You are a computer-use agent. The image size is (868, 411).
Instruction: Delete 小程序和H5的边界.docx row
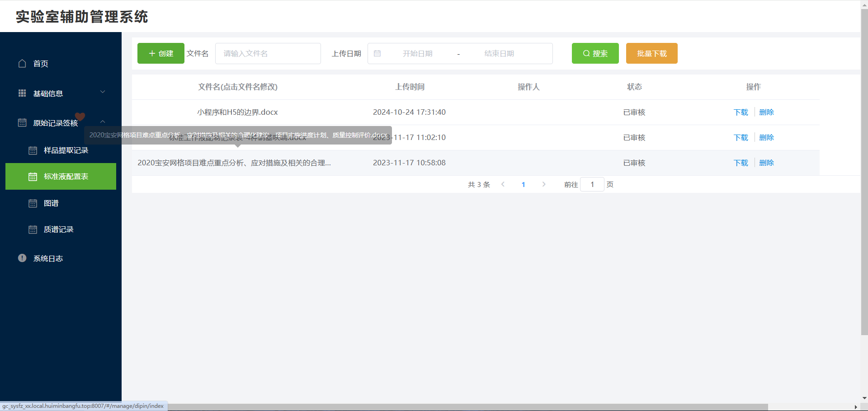tap(766, 112)
